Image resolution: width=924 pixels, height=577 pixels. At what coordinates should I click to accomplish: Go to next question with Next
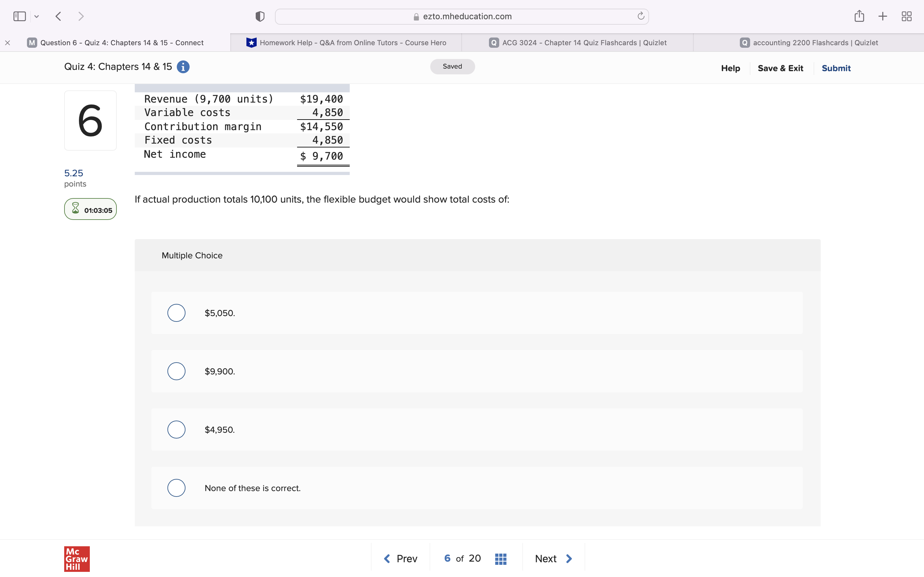coord(553,559)
